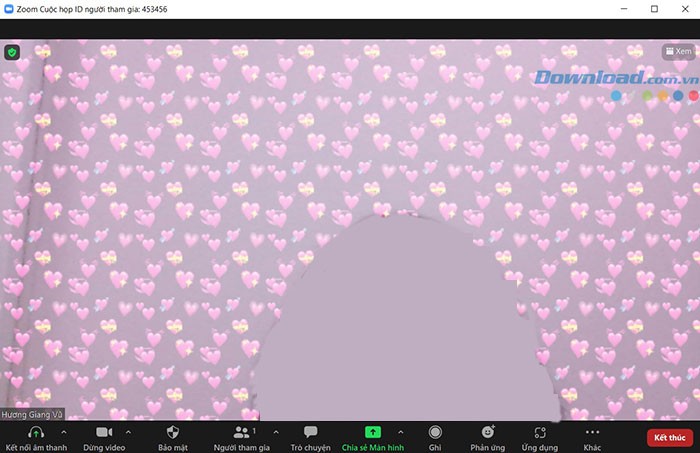Screen dimensions: 700x453
Task: Click the red Kết thúc button
Action: (669, 437)
